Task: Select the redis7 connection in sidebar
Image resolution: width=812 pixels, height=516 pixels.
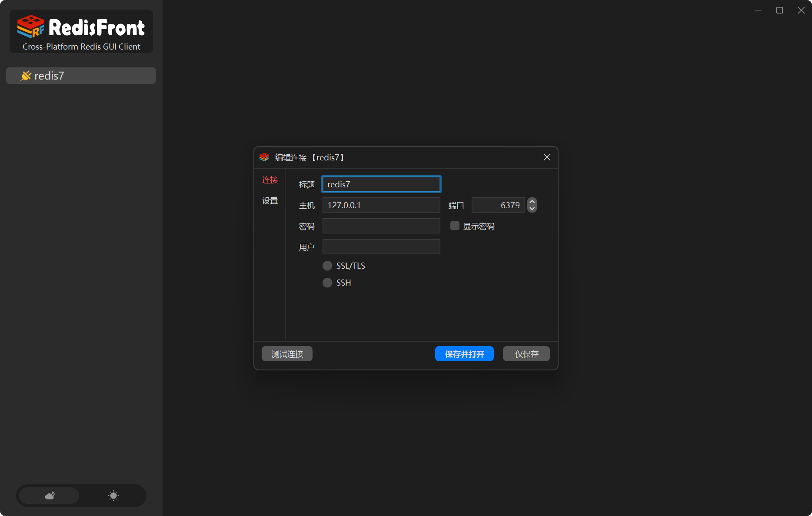Action: pyautogui.click(x=81, y=76)
